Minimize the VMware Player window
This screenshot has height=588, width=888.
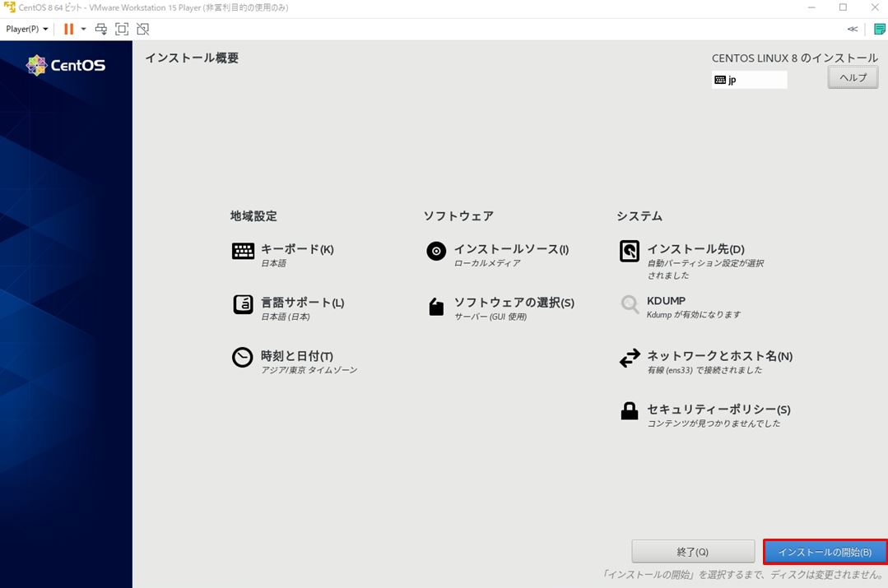(811, 7)
